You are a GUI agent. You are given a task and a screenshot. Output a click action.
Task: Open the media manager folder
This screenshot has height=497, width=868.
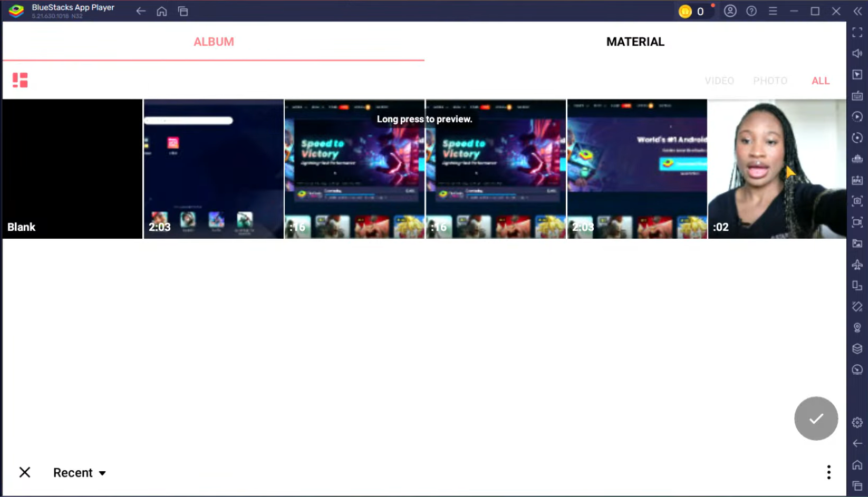pos(857,243)
